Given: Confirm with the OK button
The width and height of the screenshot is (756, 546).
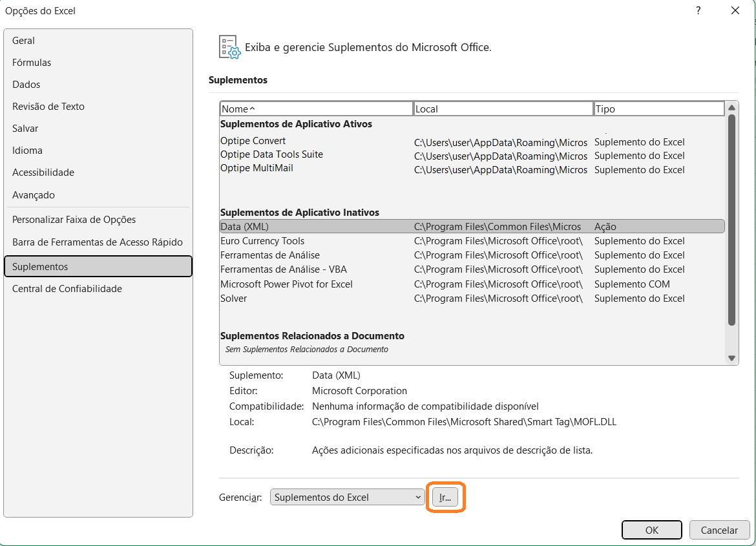Looking at the screenshot, I should [651, 530].
